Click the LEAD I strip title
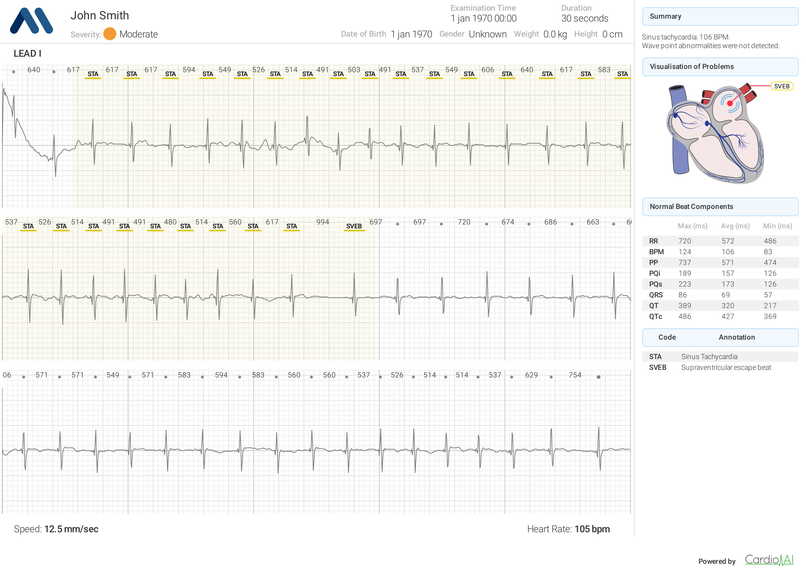Image resolution: width=806 pixels, height=570 pixels. 27,53
